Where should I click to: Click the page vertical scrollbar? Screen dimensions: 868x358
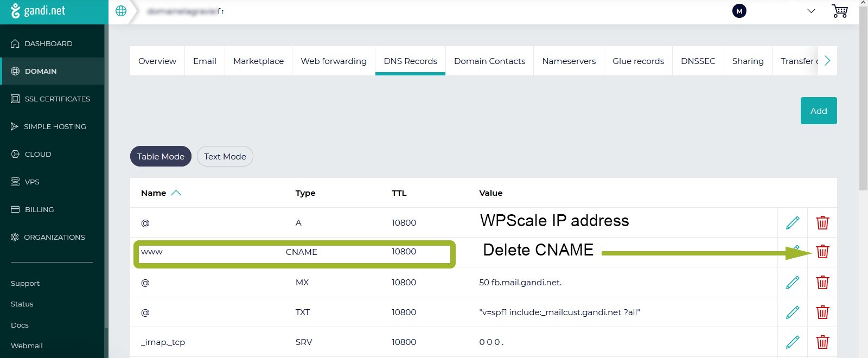point(863,108)
